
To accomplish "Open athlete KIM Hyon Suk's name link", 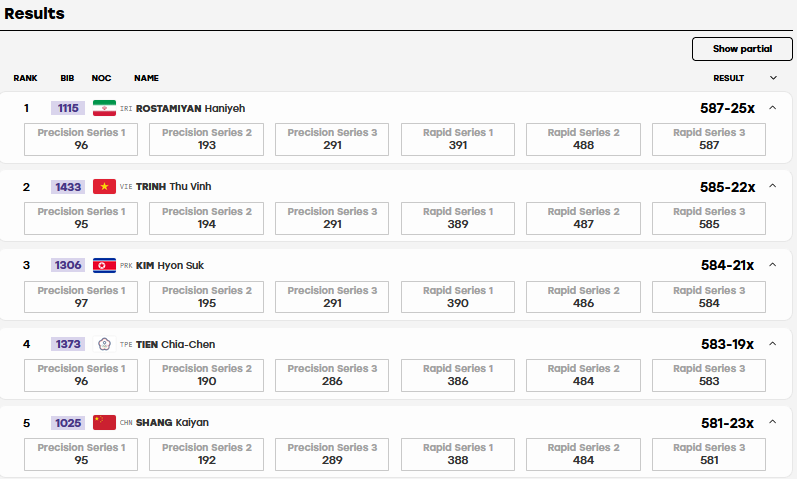I will (x=170, y=265).
